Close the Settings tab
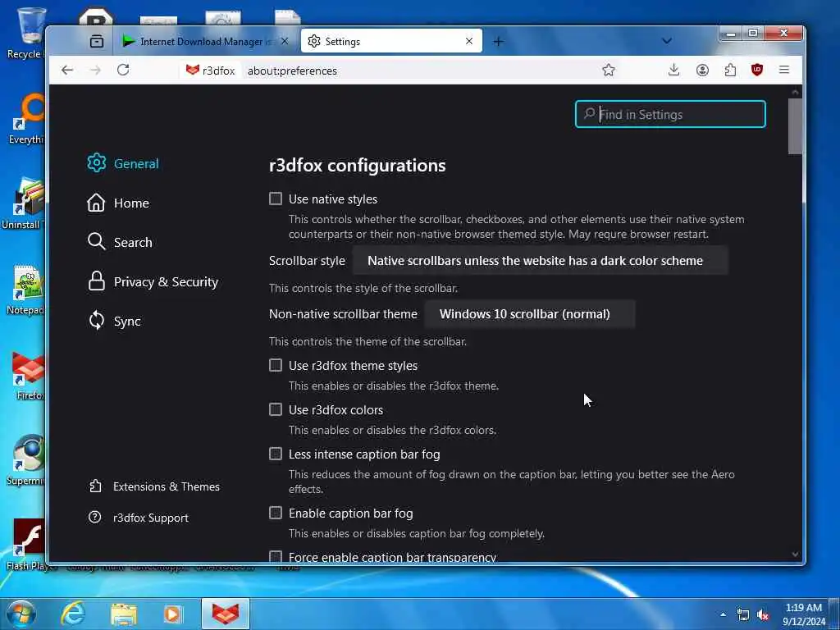 [469, 41]
